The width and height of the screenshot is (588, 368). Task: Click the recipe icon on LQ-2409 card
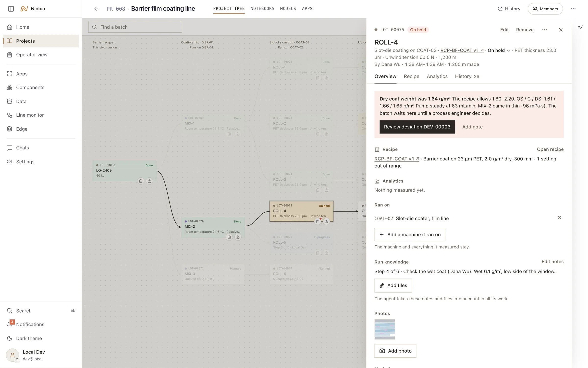point(141,181)
